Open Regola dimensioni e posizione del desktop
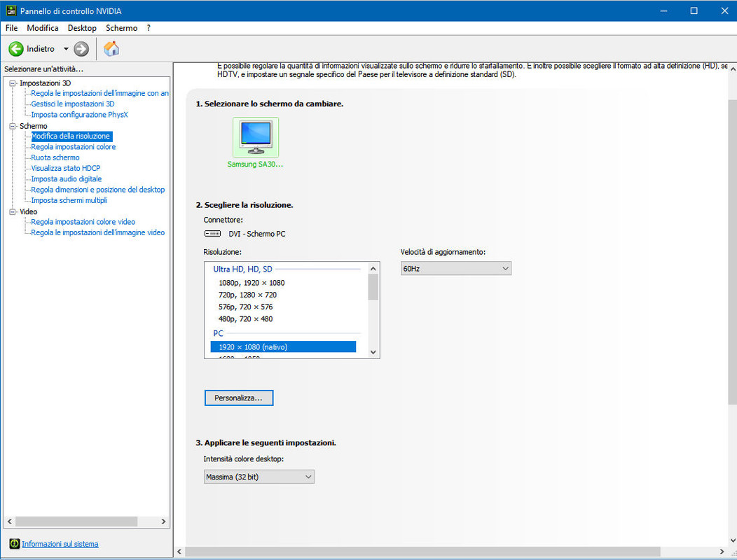737x560 pixels. pyautogui.click(x=98, y=190)
